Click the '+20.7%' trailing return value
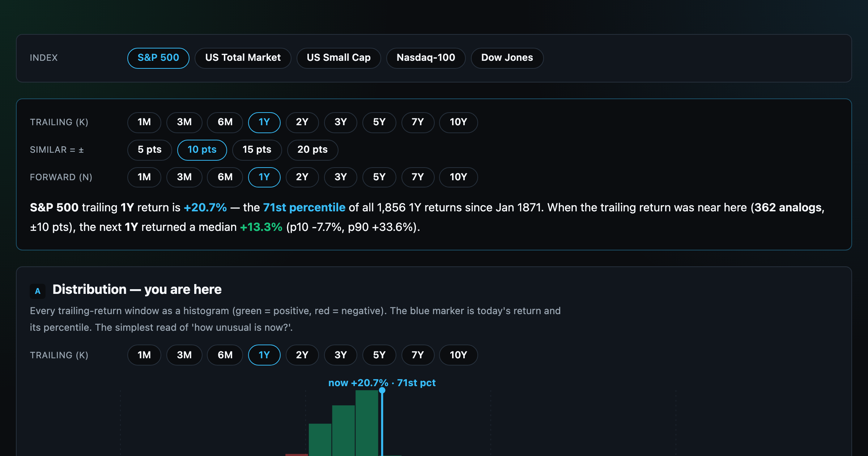 pos(205,207)
